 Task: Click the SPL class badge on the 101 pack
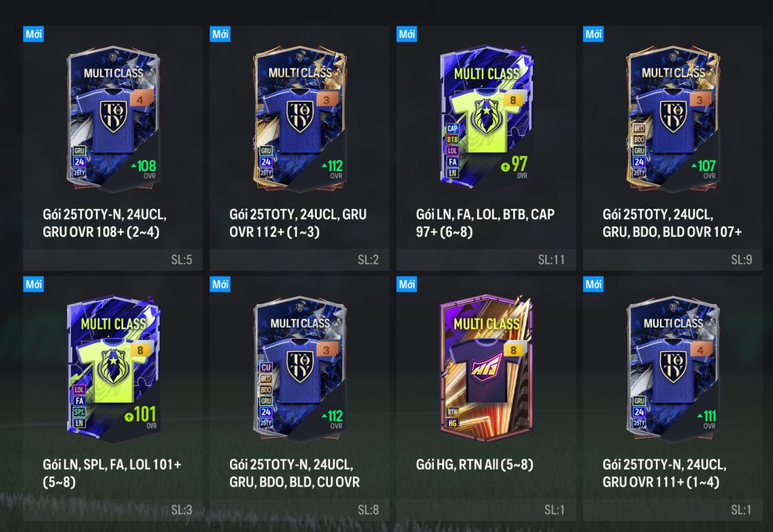click(x=79, y=411)
